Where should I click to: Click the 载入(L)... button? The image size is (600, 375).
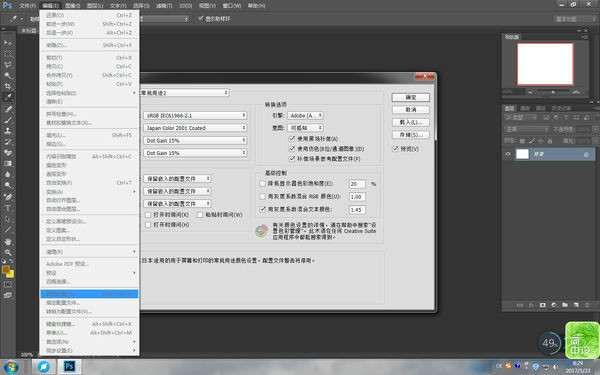tap(411, 122)
